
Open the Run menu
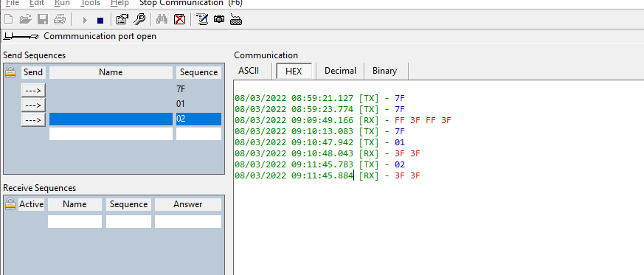click(x=62, y=3)
